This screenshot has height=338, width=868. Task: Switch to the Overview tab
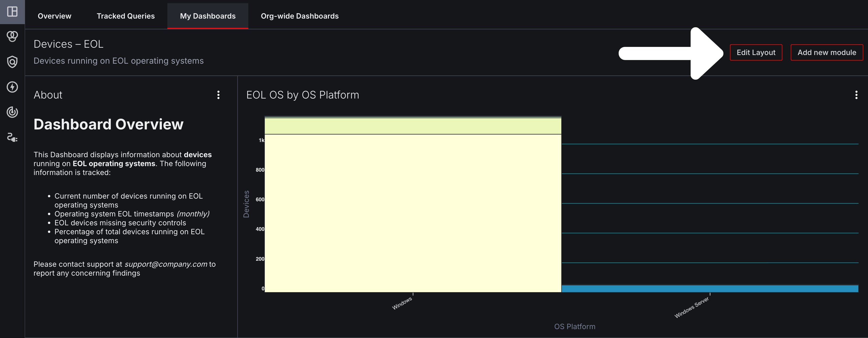pos(54,16)
